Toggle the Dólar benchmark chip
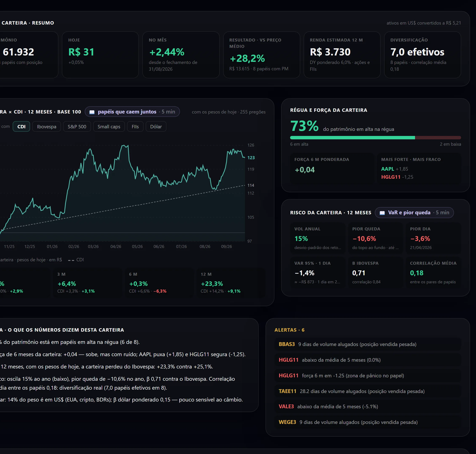The image size is (476, 454). 156,127
